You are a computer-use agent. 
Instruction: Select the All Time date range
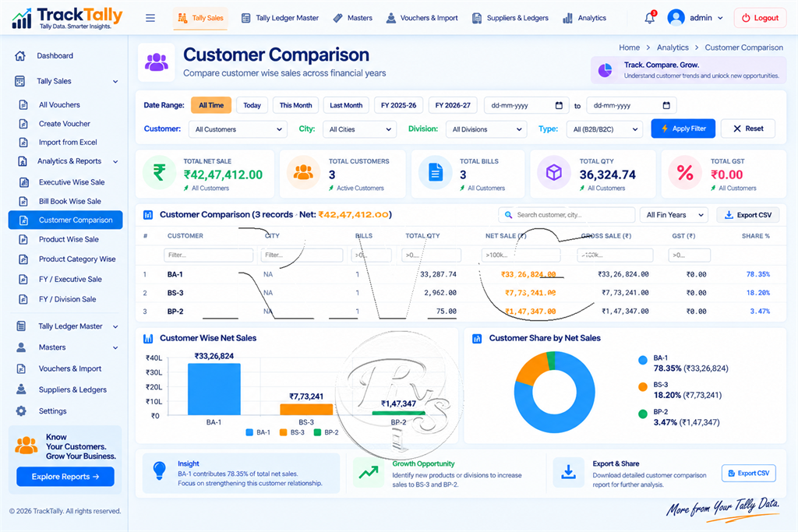pos(211,105)
